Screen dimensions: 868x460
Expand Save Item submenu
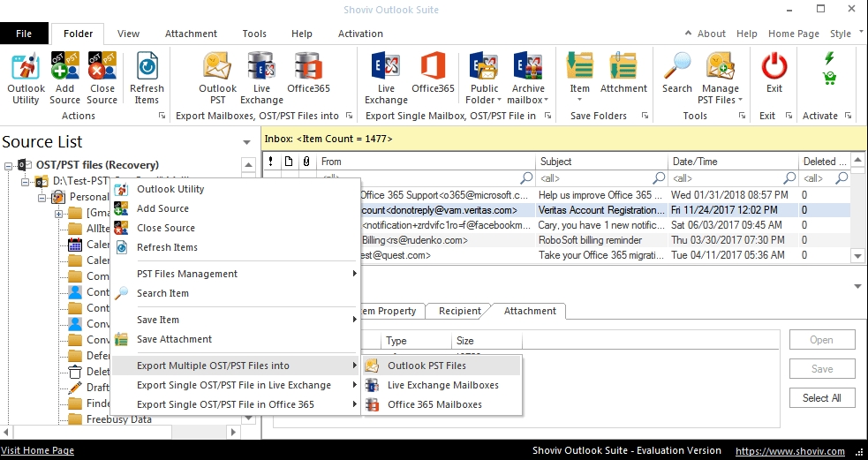tap(235, 320)
